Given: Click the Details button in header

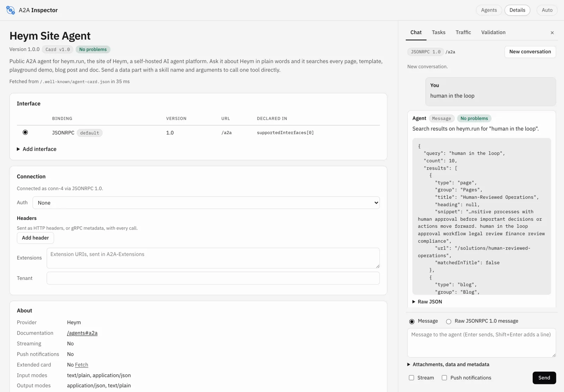Looking at the screenshot, I should [517, 10].
